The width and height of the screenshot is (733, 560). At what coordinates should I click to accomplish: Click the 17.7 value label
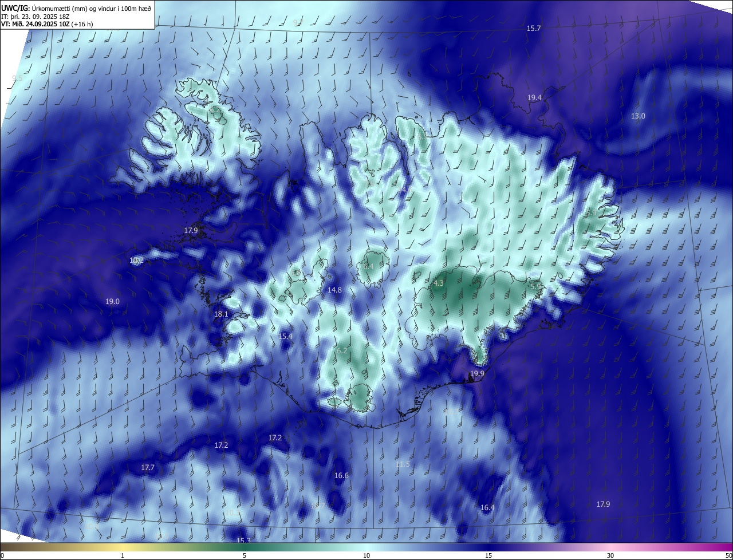[148, 467]
